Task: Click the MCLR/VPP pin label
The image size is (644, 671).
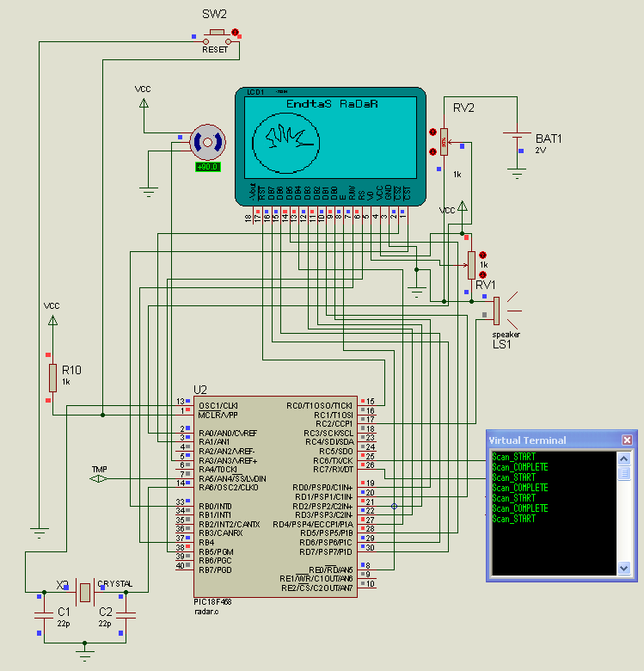Action: point(218,416)
